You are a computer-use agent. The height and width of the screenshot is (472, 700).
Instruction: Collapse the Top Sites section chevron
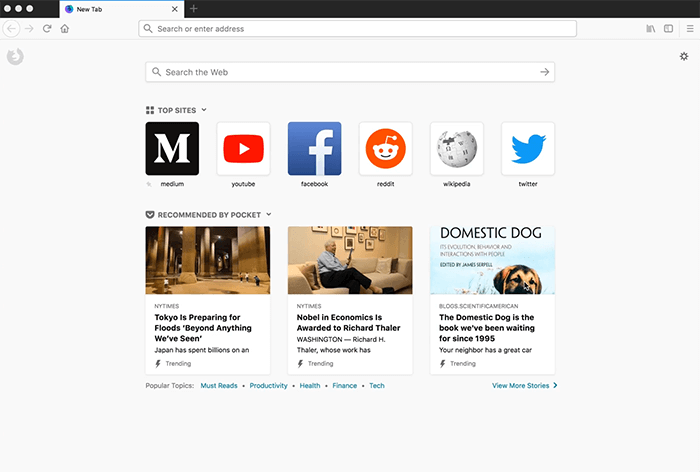[204, 110]
